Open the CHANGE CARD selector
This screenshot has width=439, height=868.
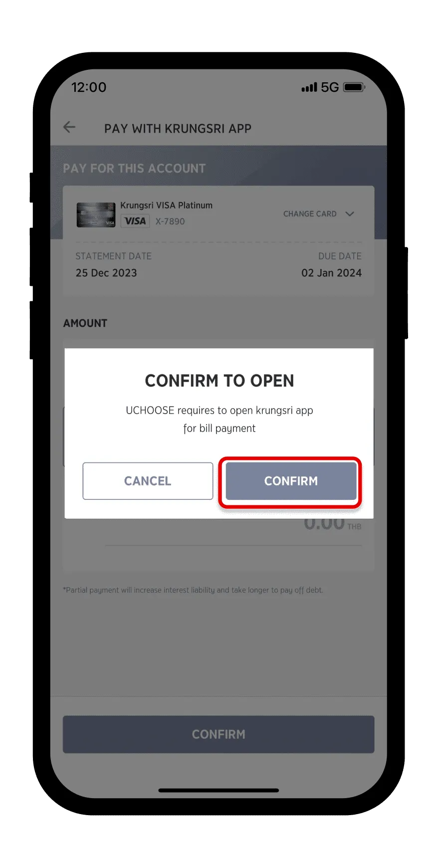[x=319, y=214]
